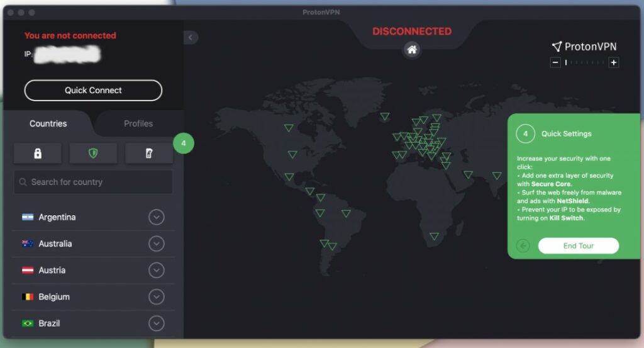
Task: Click the Belgium flag icon
Action: coord(28,296)
